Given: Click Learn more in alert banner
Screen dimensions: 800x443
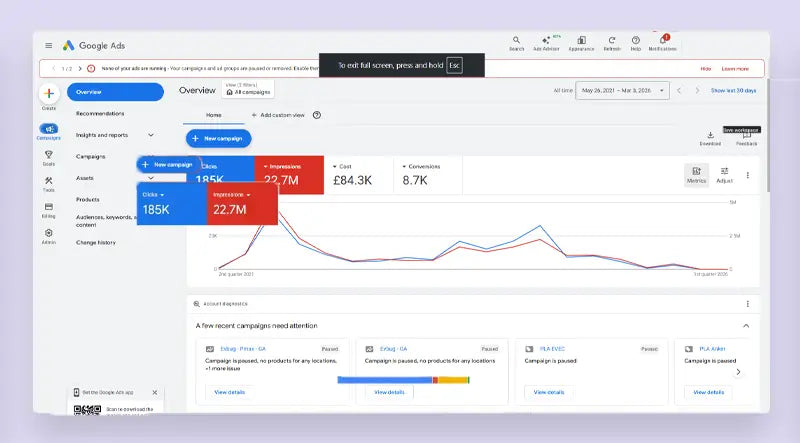Looking at the screenshot, I should pyautogui.click(x=735, y=68).
